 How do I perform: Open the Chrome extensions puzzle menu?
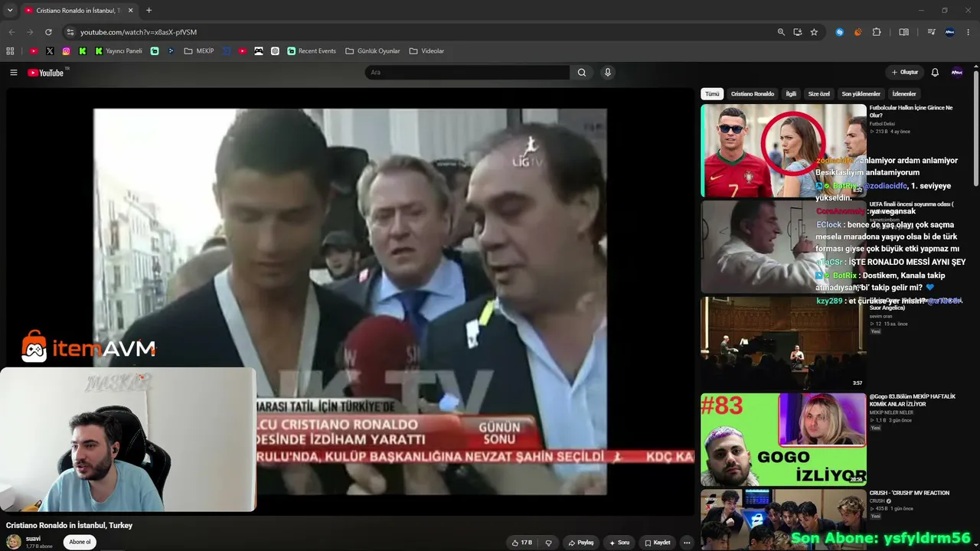point(877,32)
